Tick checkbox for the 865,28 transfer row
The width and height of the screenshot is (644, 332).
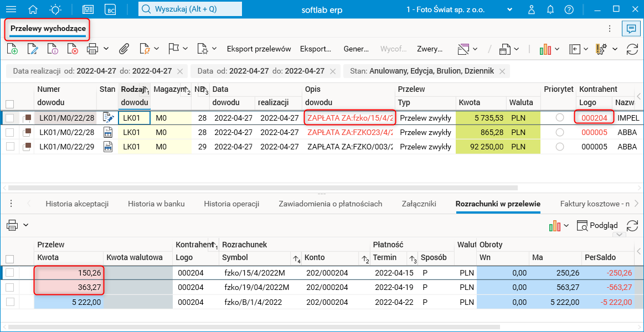point(10,132)
